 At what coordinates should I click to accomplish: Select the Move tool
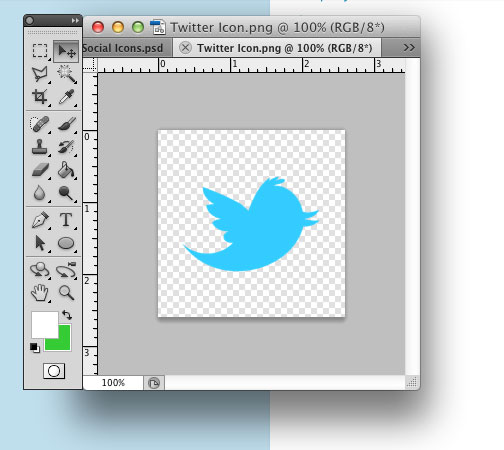pos(66,51)
